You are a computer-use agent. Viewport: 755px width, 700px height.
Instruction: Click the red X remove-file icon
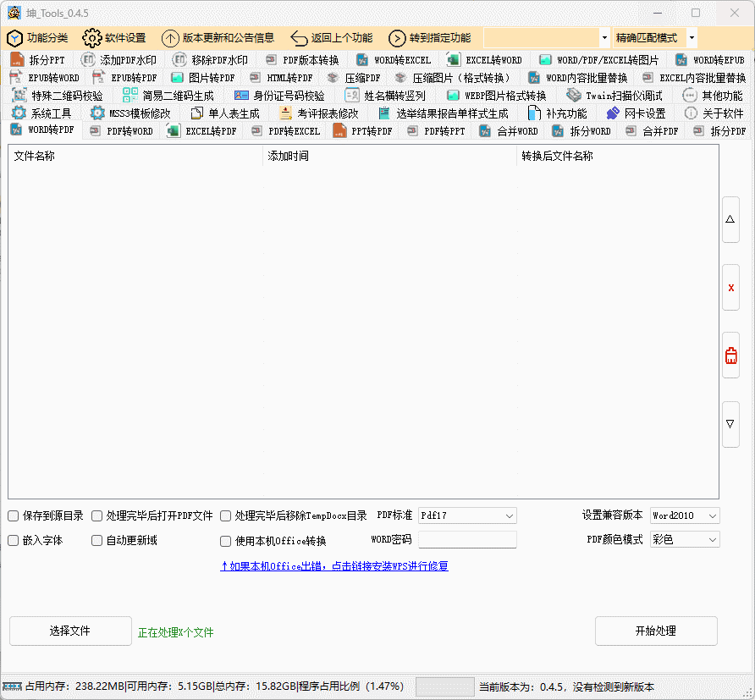[x=731, y=288]
